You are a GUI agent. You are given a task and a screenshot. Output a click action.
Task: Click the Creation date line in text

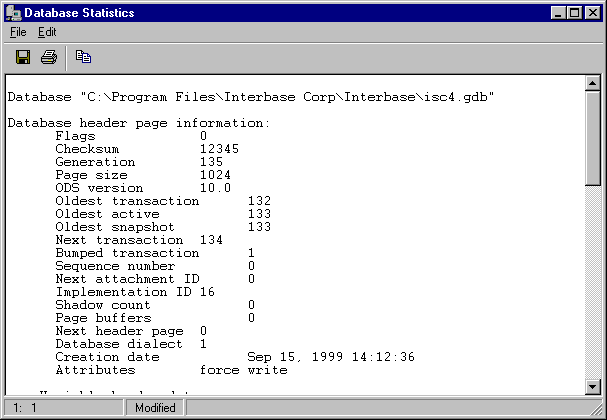(235, 357)
